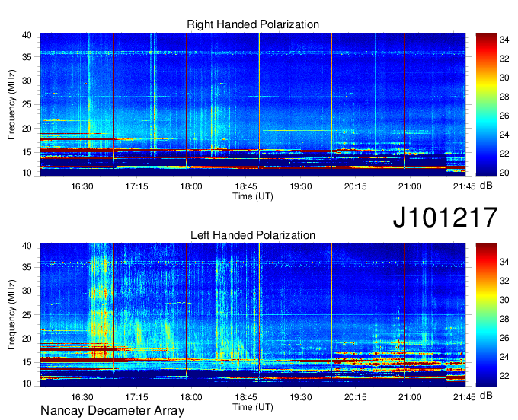Click the 40 MHz tick on Left Handed plot
Screen dimensions: 518x420
point(27,246)
